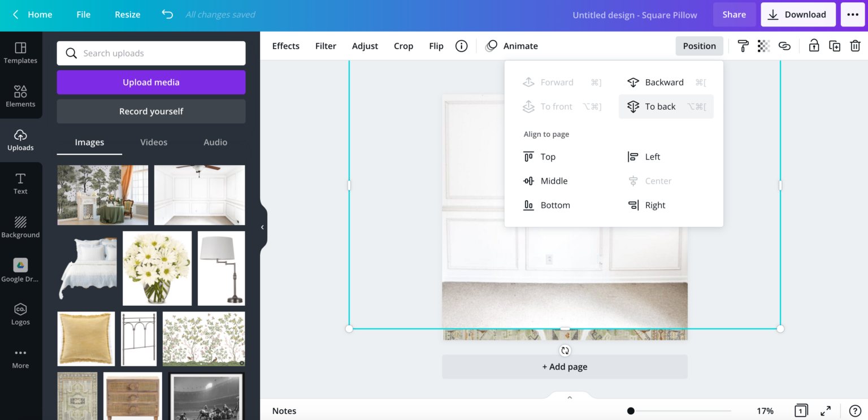Open the transparency checkerboard icon

pyautogui.click(x=763, y=46)
